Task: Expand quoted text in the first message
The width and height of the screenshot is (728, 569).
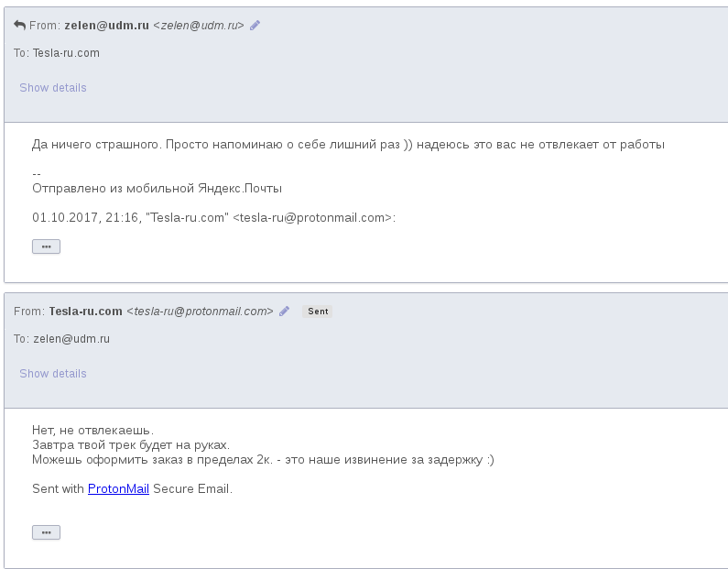Action: (46, 246)
